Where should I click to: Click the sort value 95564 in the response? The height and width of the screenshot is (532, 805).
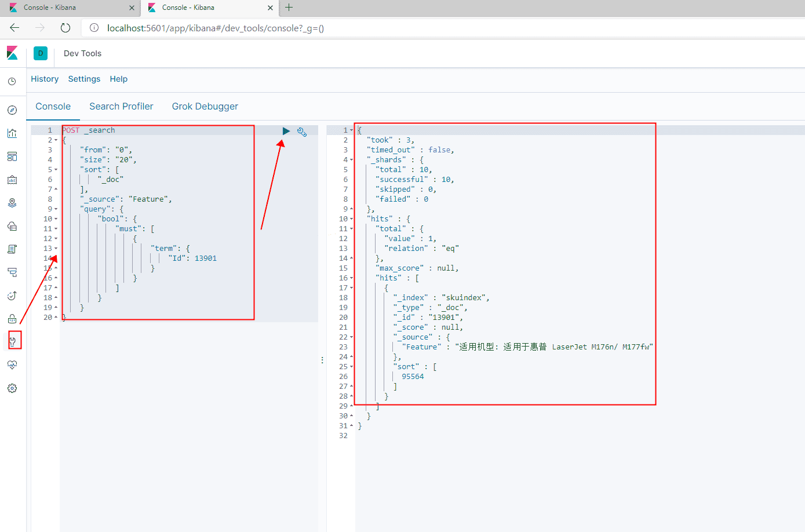coord(413,377)
